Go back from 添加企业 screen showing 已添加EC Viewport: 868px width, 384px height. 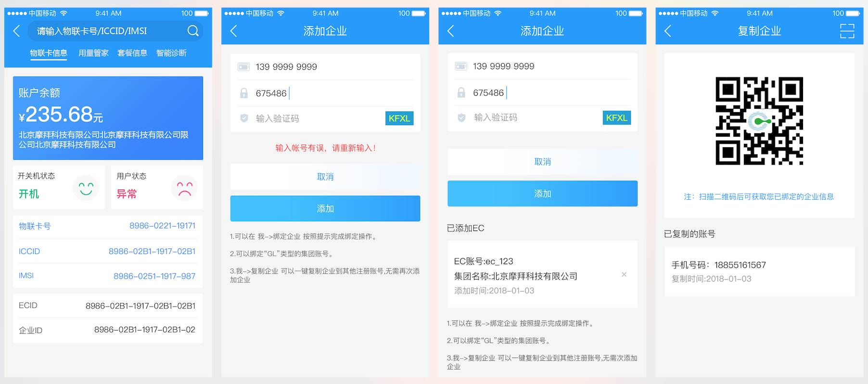click(451, 31)
